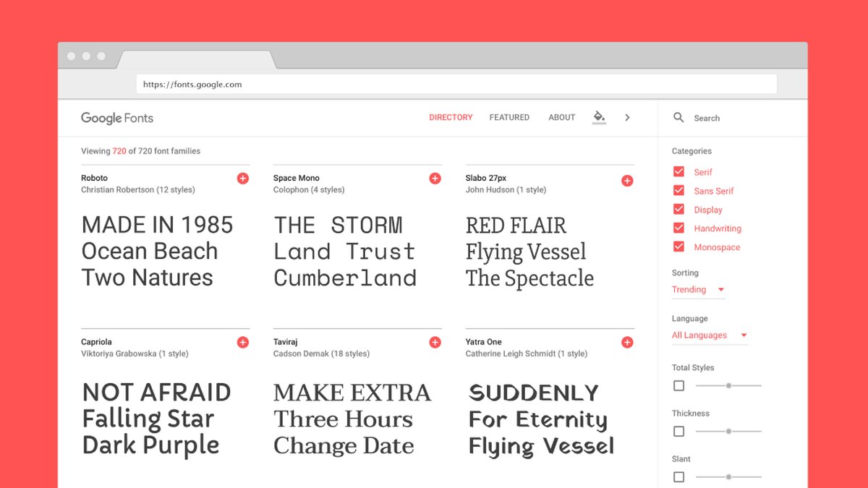Open the Trending sorting dropdown
The width and height of the screenshot is (868, 488).
(698, 290)
